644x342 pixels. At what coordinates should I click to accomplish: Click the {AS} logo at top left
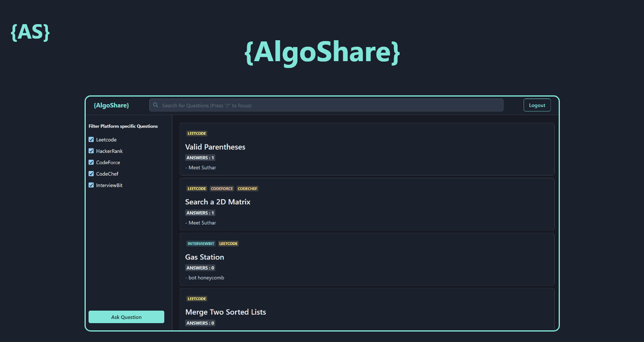30,32
